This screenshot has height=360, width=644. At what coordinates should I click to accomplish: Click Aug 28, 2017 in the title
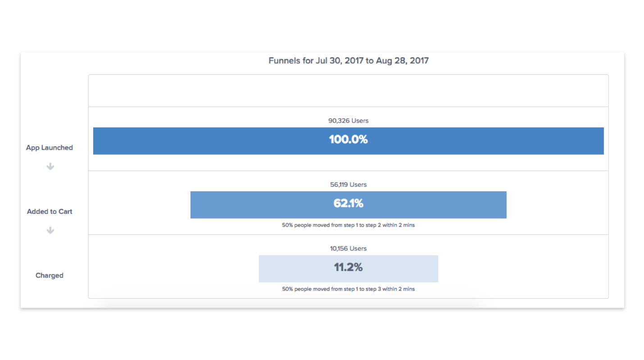[x=402, y=60]
